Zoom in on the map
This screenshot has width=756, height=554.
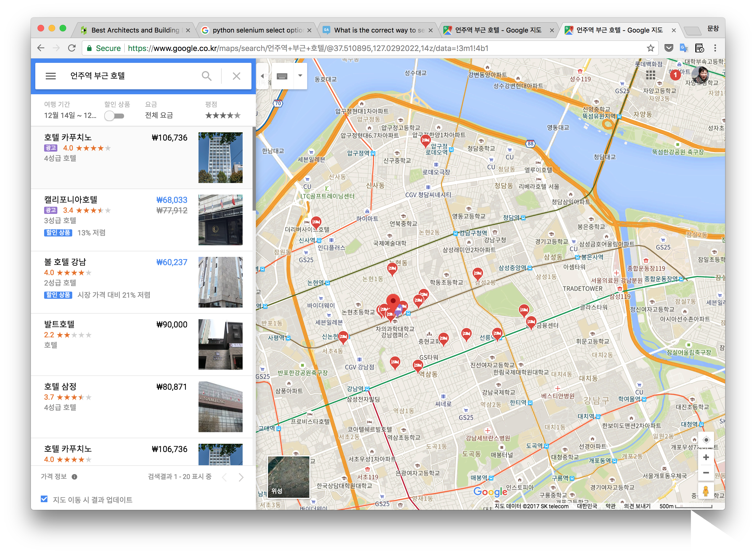[706, 458]
